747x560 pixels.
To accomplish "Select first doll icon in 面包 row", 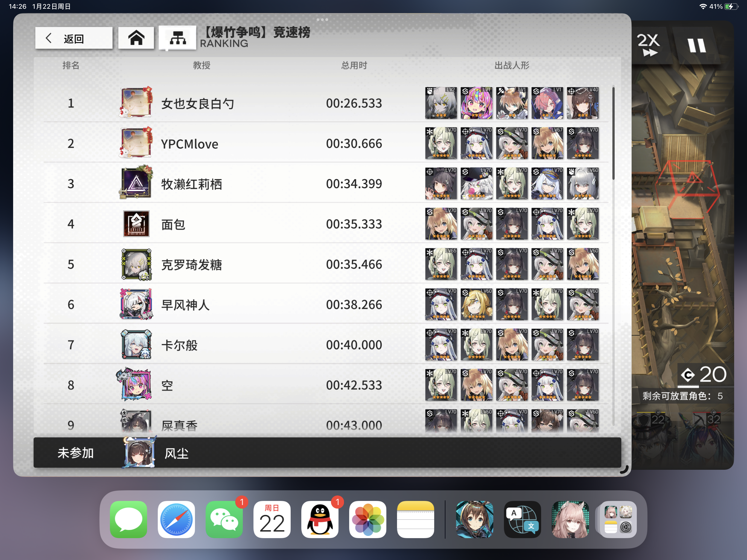I will coord(441,224).
